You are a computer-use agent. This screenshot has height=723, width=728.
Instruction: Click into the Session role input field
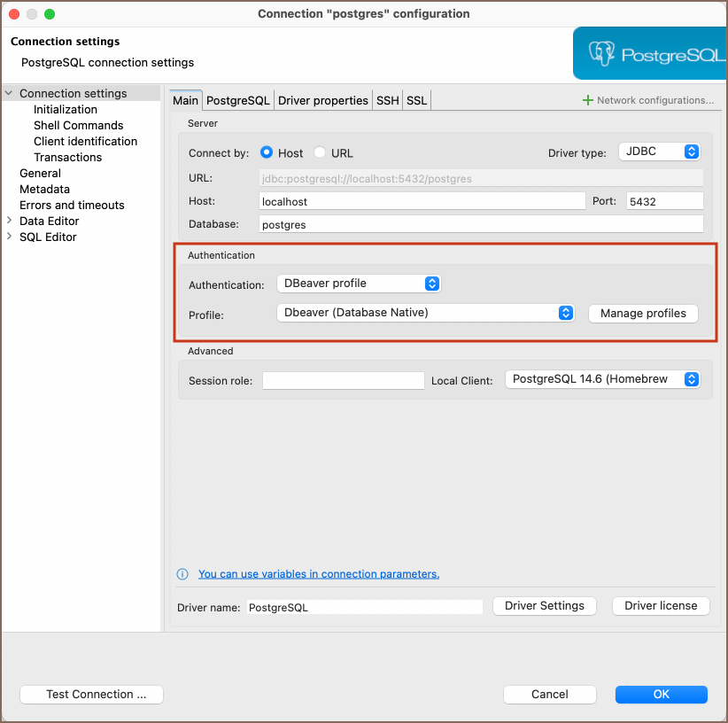coord(344,380)
